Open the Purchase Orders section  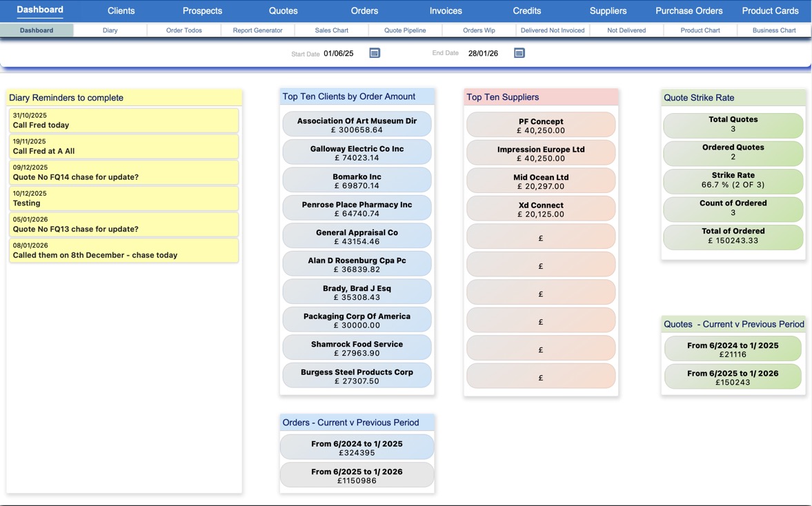tap(689, 10)
